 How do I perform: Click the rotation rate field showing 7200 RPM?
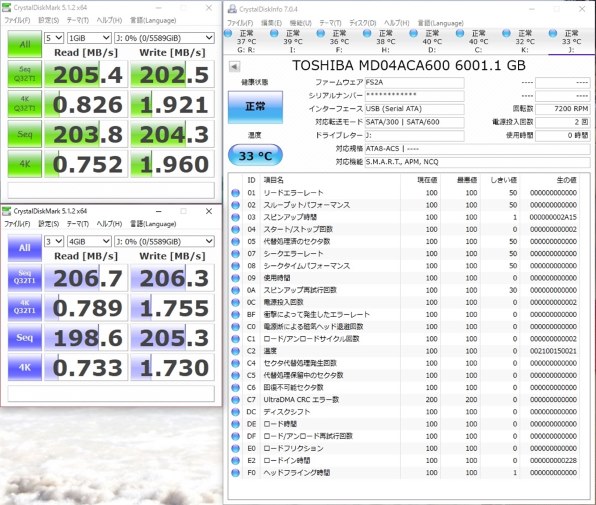click(x=563, y=109)
